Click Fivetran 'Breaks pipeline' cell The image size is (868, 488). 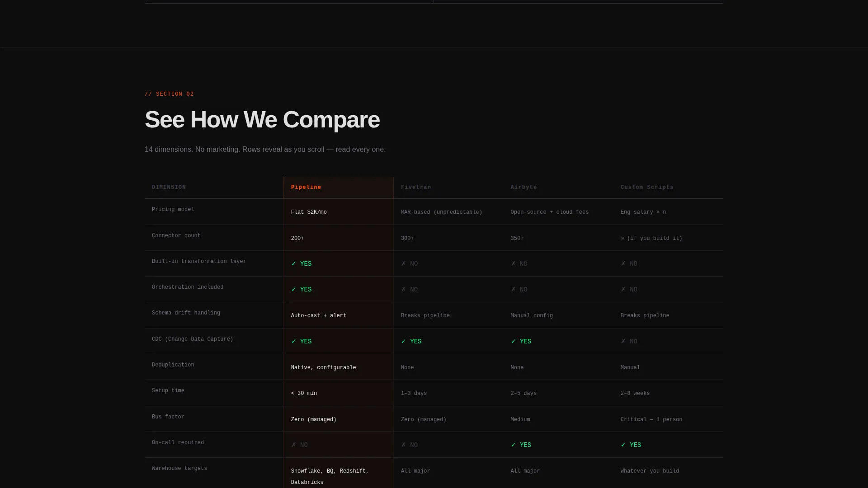pos(425,315)
